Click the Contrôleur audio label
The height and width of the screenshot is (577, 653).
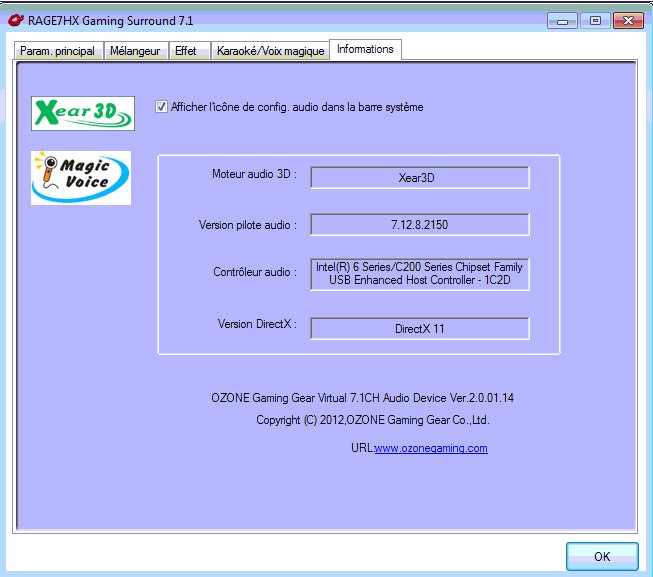[x=255, y=272]
